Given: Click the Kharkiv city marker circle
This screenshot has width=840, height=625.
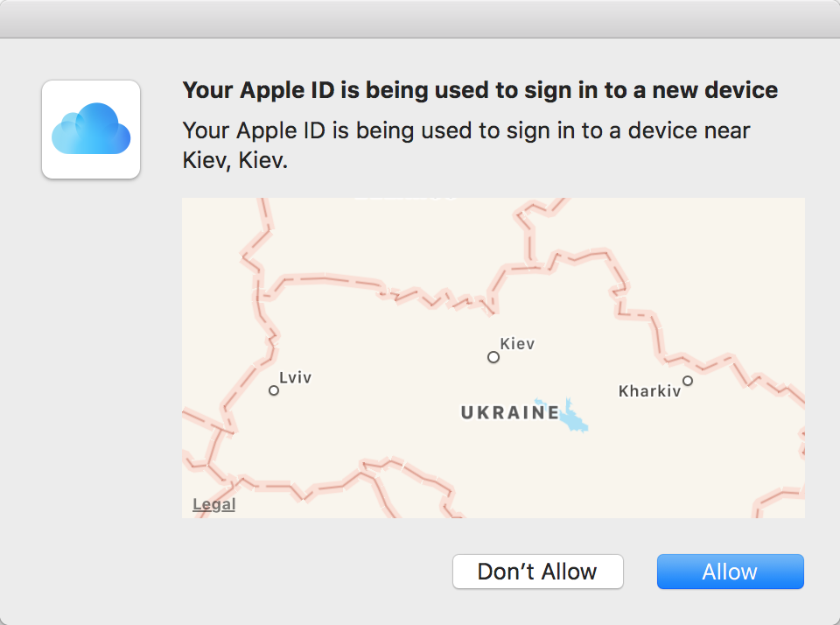Looking at the screenshot, I should (688, 381).
